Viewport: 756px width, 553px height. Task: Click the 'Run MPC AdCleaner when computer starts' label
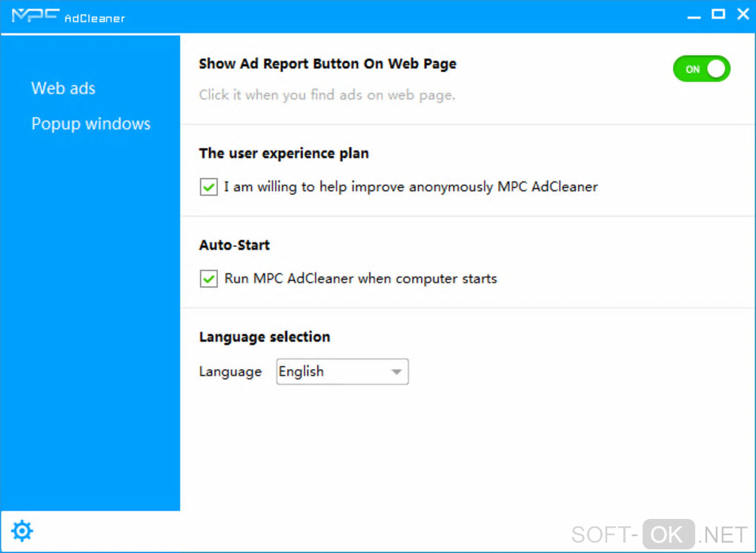point(361,278)
